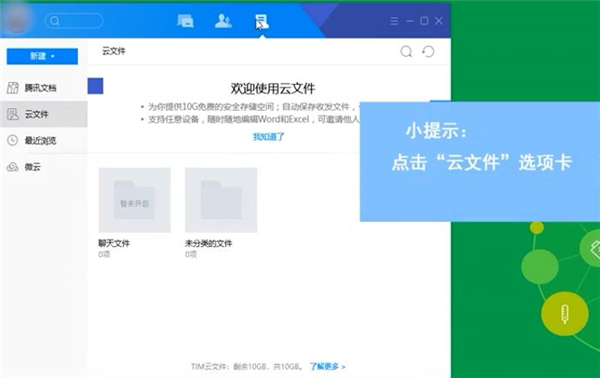Viewport: 600px width, 378px height.
Task: Open the contacts tab icon in header
Action: (x=223, y=21)
